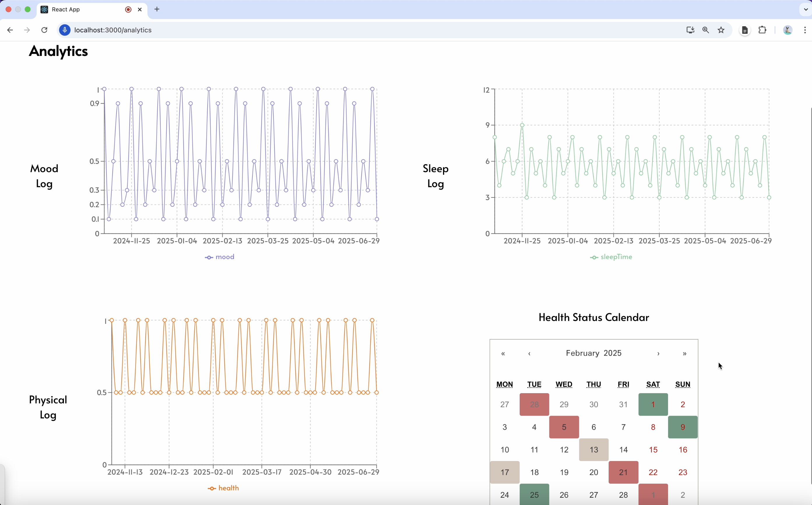Click the browser back arrow
This screenshot has height=505, width=812.
tap(10, 30)
